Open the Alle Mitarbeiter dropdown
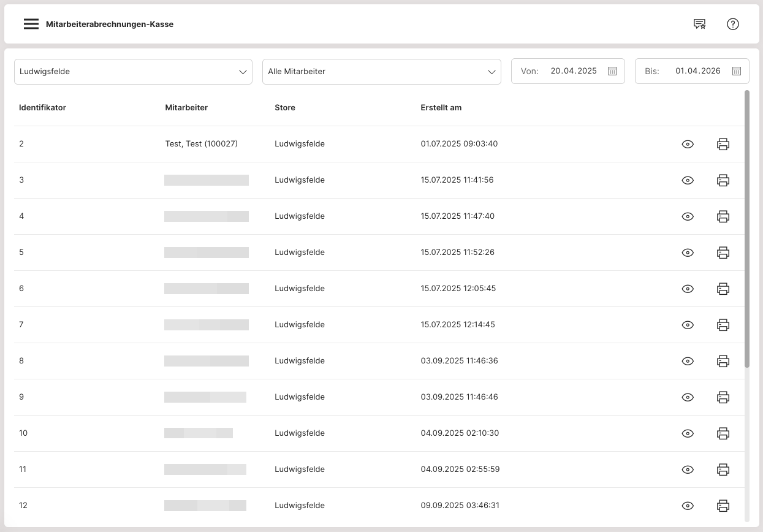The image size is (763, 532). 381,72
